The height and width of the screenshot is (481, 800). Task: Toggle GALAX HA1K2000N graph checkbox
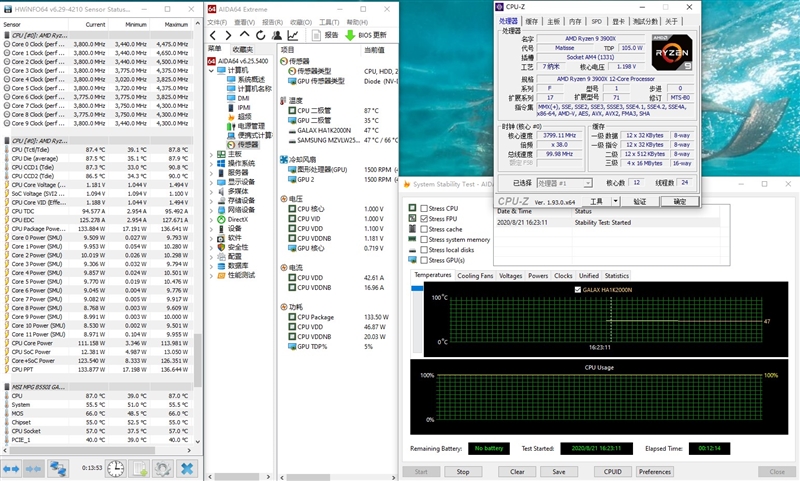(578, 289)
